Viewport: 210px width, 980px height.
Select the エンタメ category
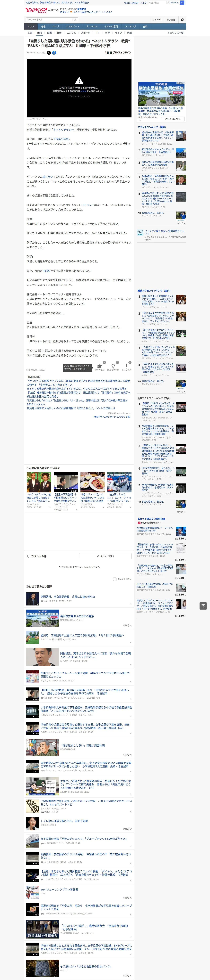pyautogui.click(x=71, y=33)
